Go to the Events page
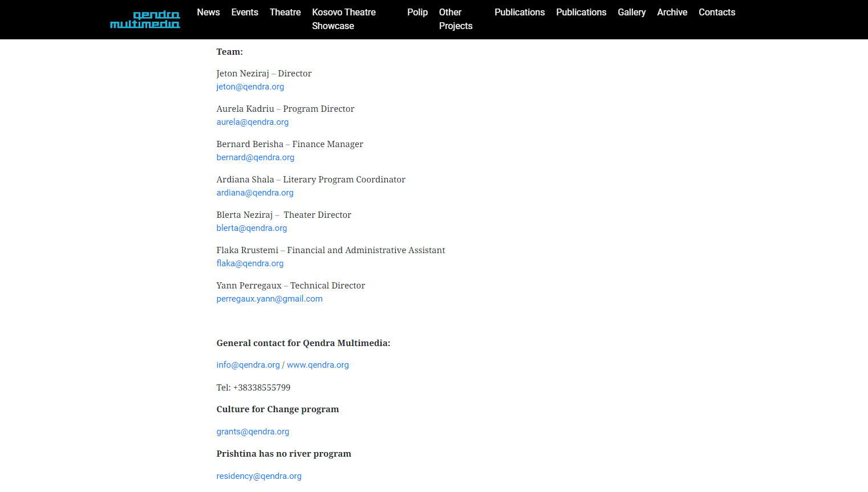The image size is (868, 492). [245, 13]
